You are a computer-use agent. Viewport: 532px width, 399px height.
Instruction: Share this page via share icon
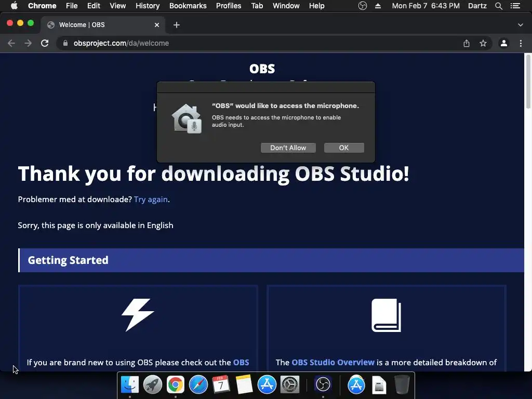(x=467, y=43)
